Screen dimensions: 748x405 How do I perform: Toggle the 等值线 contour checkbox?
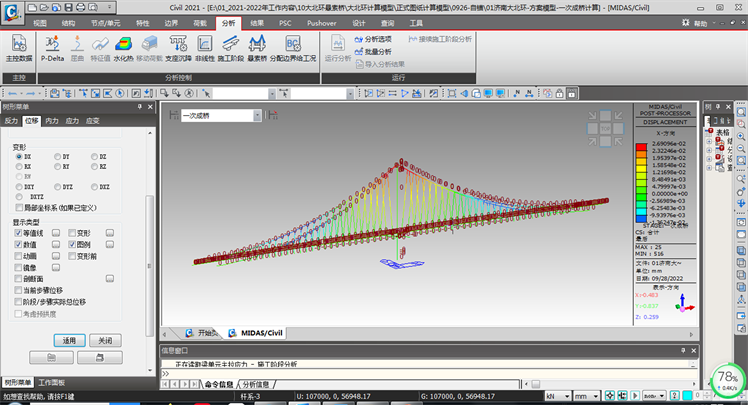[19, 232]
